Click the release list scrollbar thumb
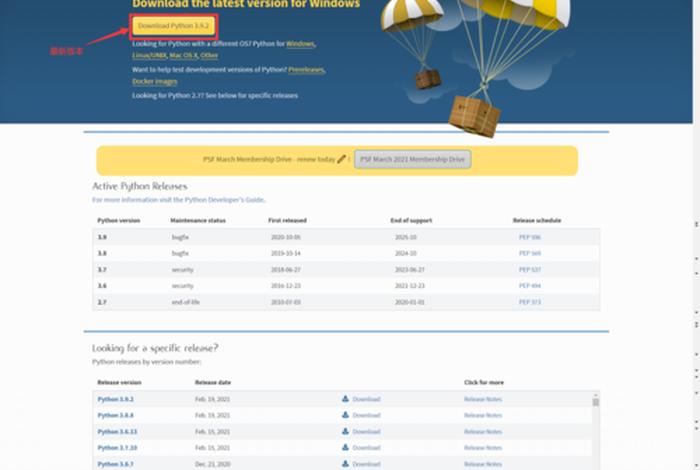 (596, 402)
